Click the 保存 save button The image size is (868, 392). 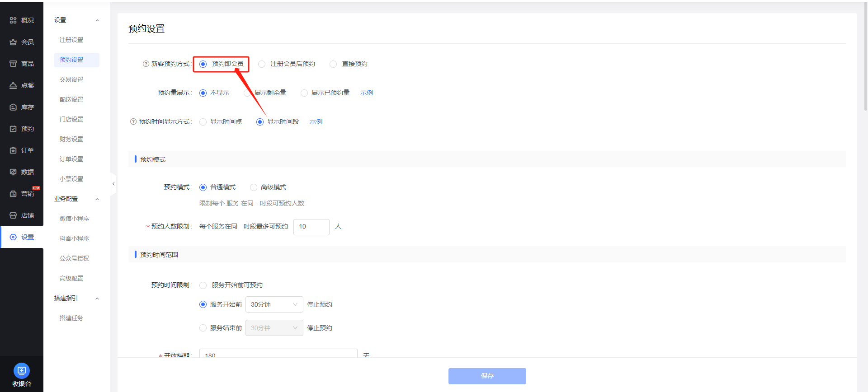[x=487, y=376]
